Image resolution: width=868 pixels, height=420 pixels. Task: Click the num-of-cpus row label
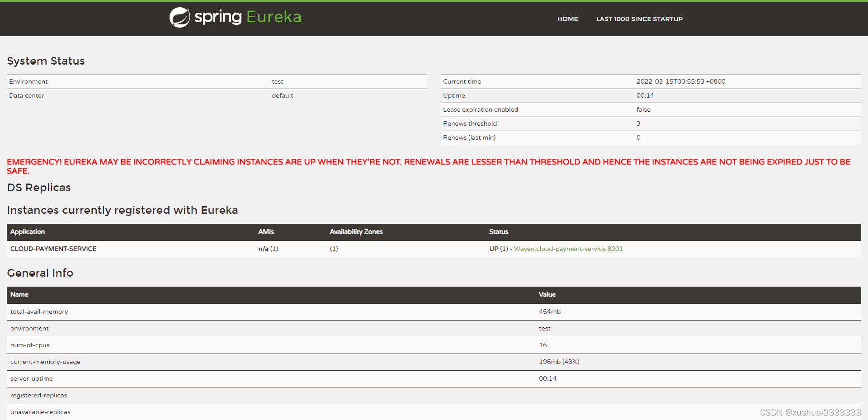tap(30, 345)
